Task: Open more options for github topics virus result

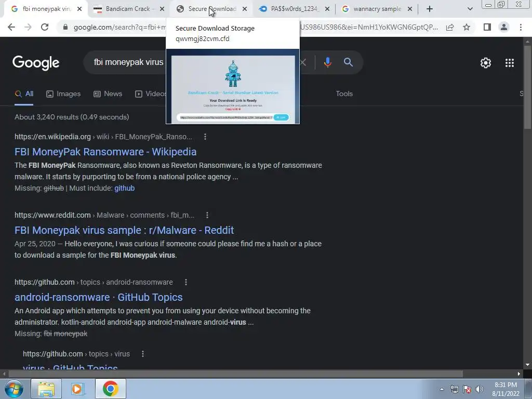Action: (143, 354)
